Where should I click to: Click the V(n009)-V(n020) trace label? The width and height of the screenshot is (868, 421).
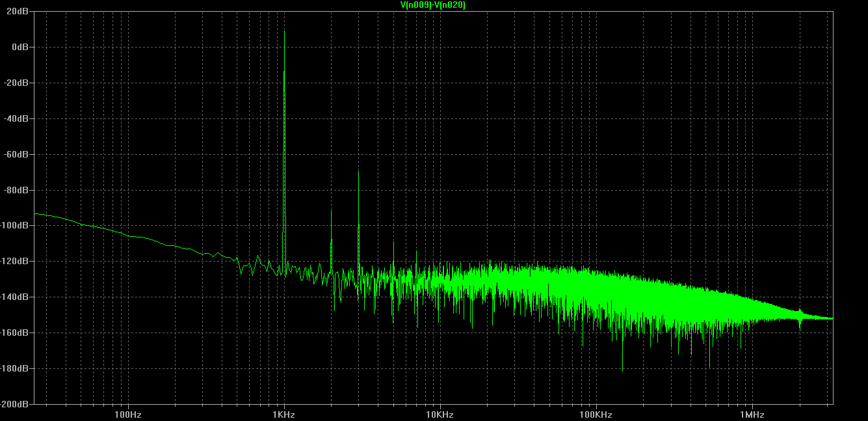[433, 5]
